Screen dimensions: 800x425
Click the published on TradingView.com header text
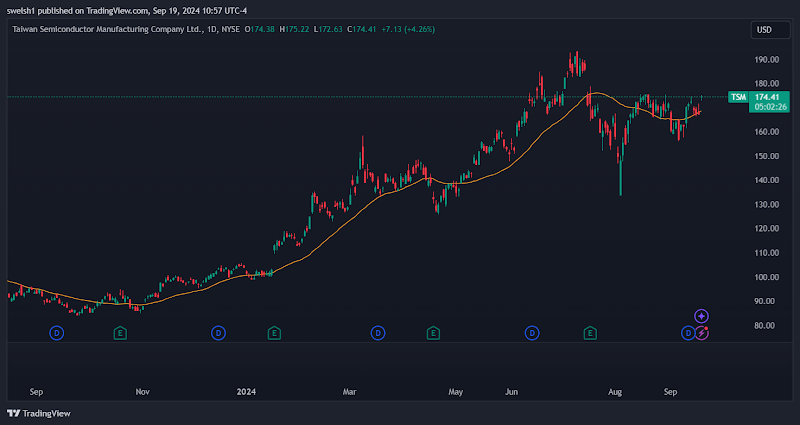pyautogui.click(x=127, y=11)
